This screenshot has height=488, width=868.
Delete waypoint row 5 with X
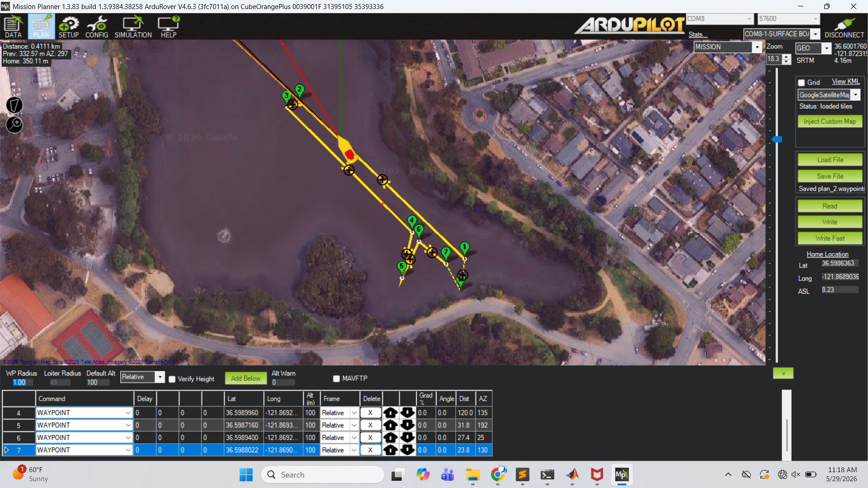click(x=370, y=425)
